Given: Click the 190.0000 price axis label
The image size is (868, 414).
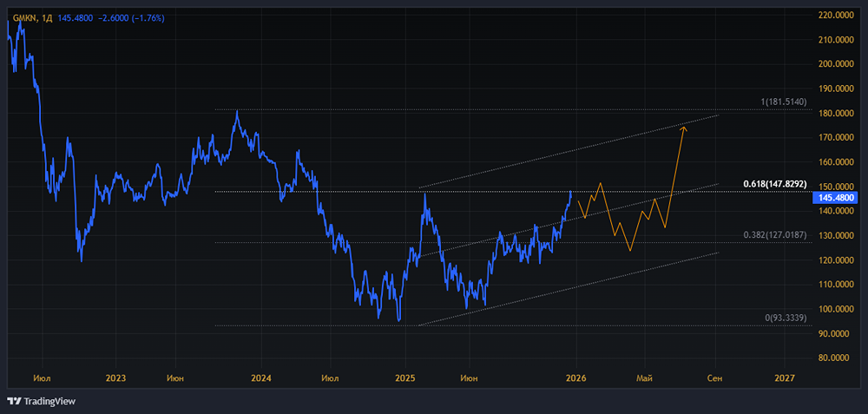Looking at the screenshot, I should click(835, 89).
